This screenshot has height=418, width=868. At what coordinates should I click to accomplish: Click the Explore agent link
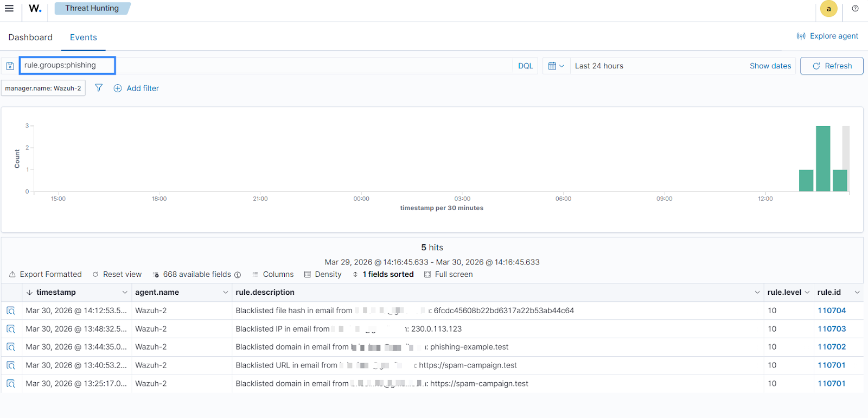(827, 36)
